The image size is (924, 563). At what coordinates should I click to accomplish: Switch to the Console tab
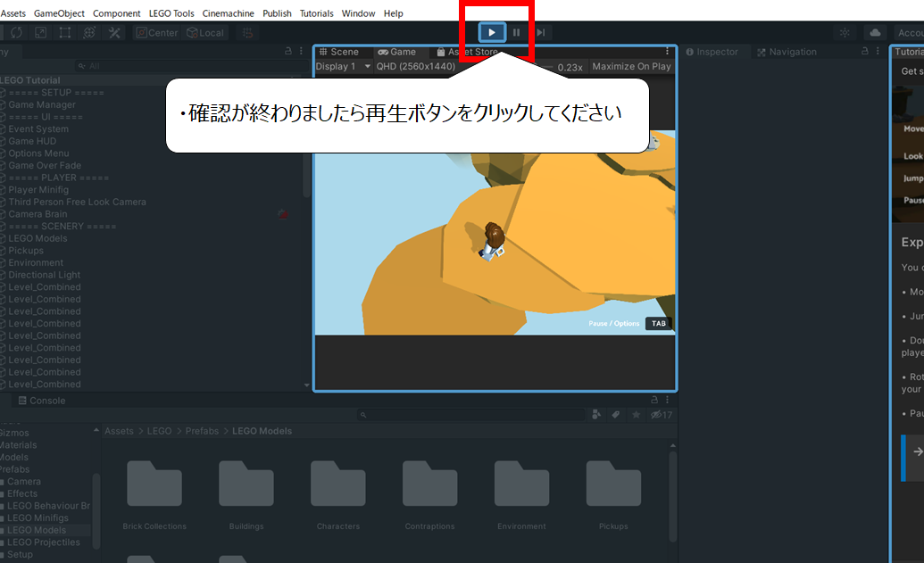click(x=42, y=401)
